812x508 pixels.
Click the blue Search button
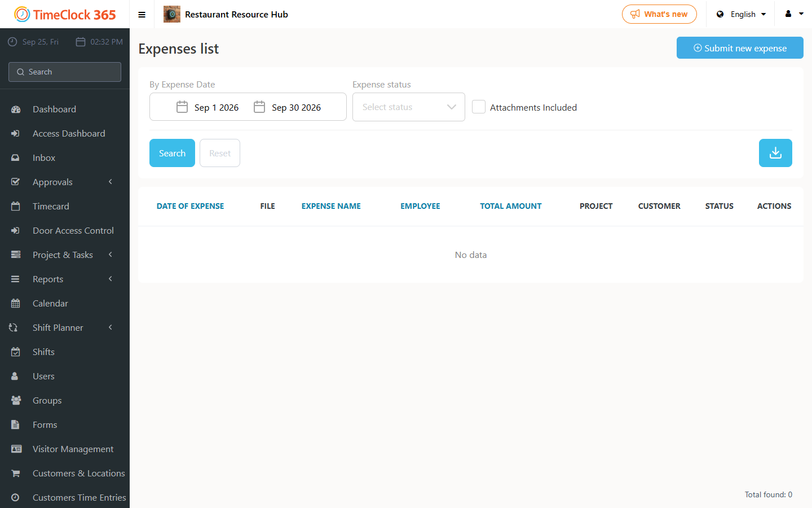pyautogui.click(x=172, y=153)
